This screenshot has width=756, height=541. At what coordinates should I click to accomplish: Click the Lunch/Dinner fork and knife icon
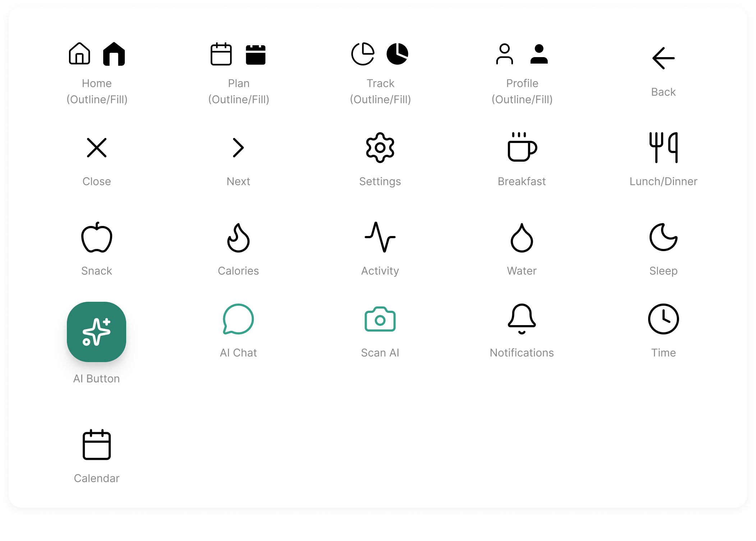point(663,148)
